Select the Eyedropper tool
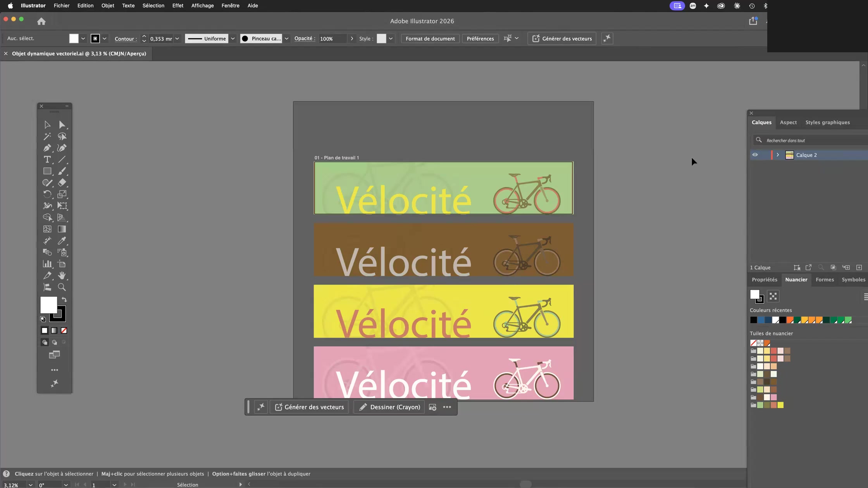Viewport: 868px width, 488px height. (x=62, y=241)
